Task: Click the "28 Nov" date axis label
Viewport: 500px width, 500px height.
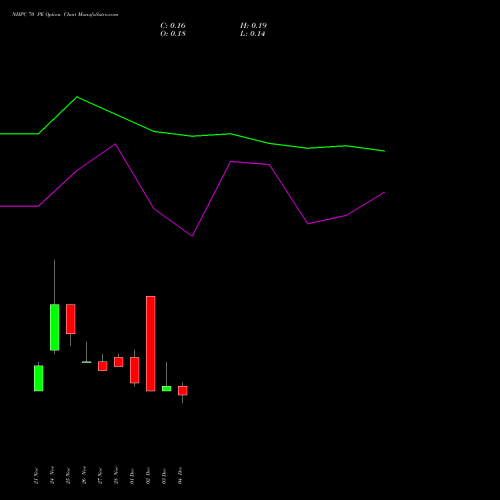Action: click(x=116, y=476)
